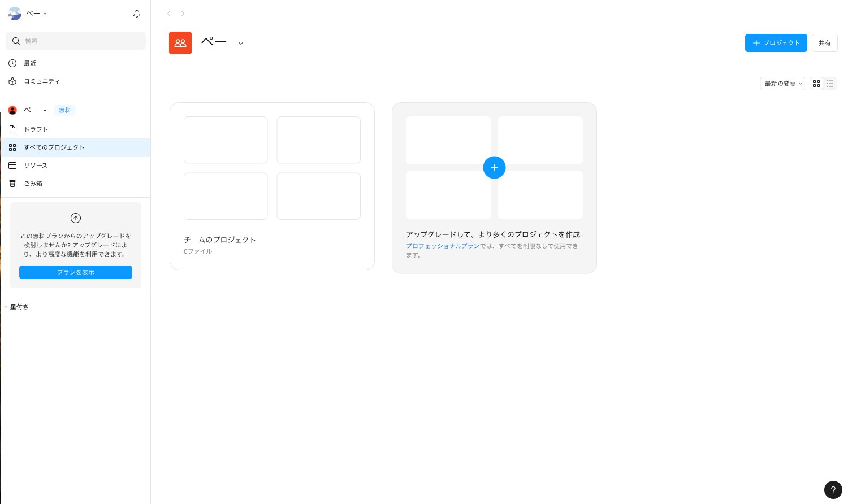The width and height of the screenshot is (852, 504).
Task: Click the blue plus on the upgrade card
Action: point(494,167)
